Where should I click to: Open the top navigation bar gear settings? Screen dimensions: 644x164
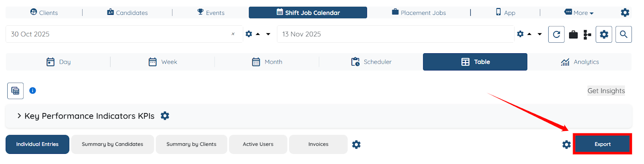click(x=625, y=12)
